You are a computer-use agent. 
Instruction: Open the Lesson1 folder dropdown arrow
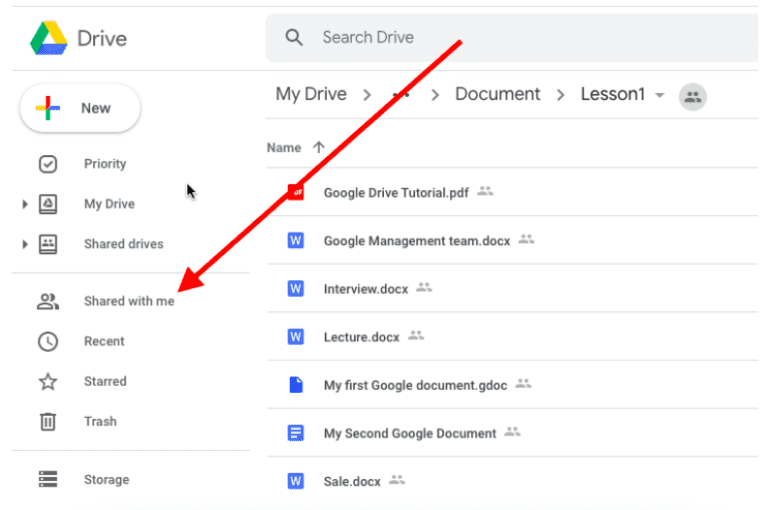point(660,95)
